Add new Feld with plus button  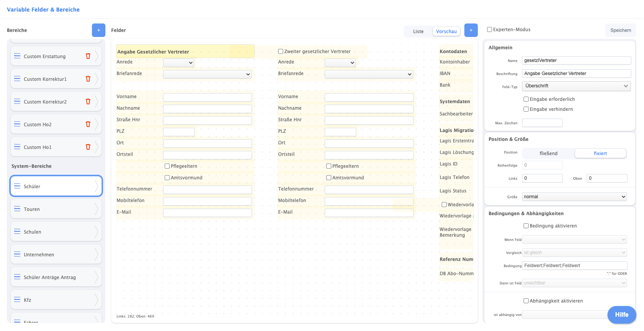[471, 30]
